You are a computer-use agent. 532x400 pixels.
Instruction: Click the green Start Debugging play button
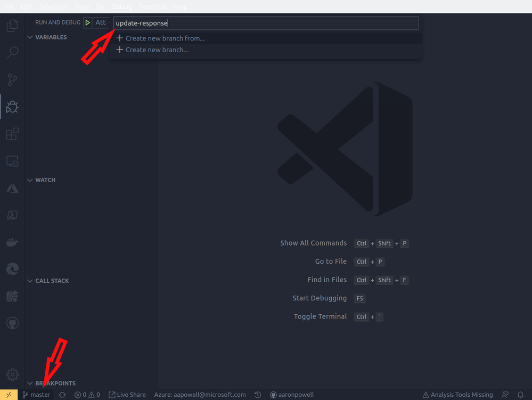tap(87, 22)
